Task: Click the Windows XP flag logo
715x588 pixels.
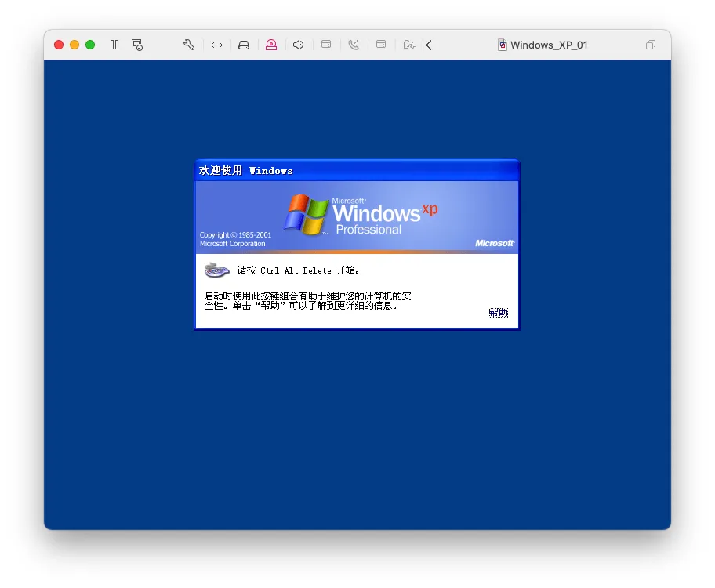Action: coord(306,214)
